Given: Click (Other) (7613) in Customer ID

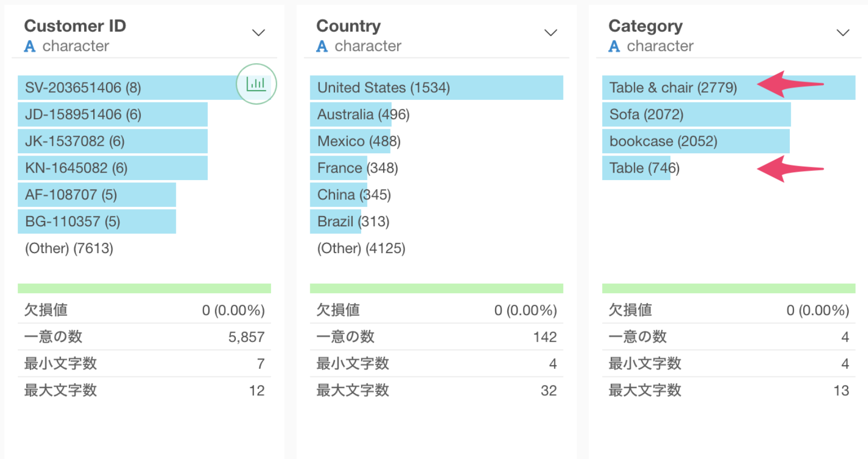Looking at the screenshot, I should click(x=69, y=248).
